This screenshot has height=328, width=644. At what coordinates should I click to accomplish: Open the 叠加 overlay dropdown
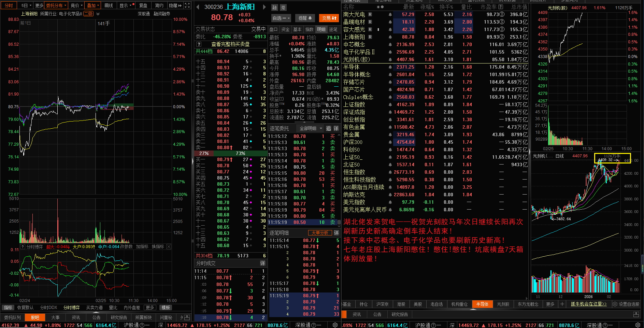(x=93, y=5)
